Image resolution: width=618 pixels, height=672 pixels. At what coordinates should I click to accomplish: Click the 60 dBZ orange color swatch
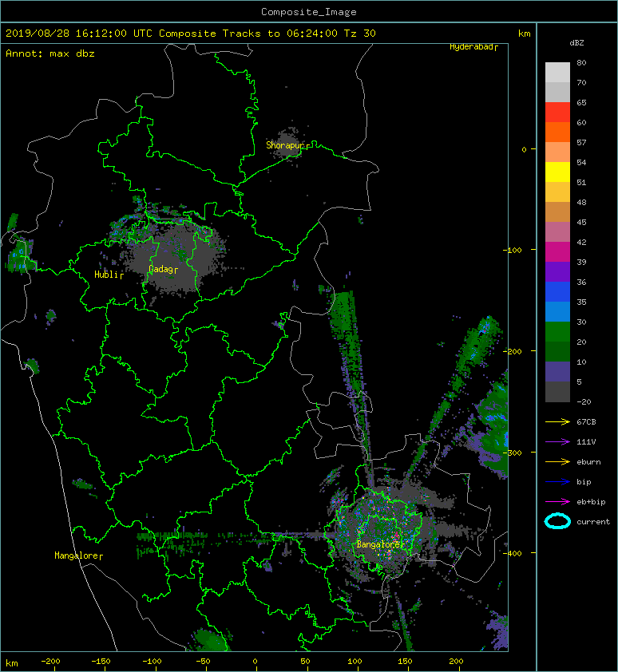[x=557, y=132]
